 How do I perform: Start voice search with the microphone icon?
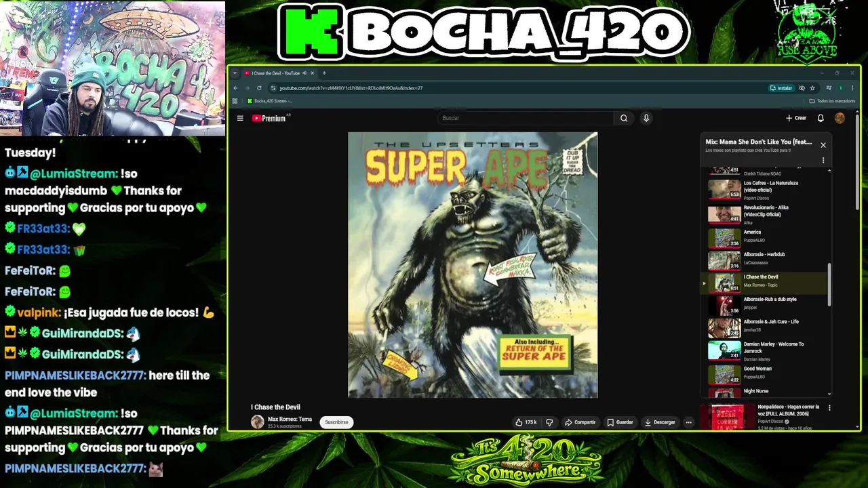pyautogui.click(x=646, y=118)
